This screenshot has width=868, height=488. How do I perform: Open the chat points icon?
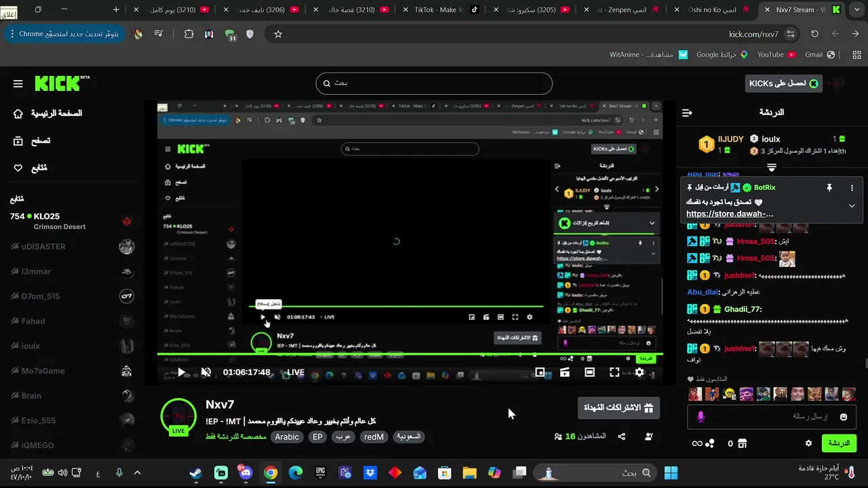[709, 443]
